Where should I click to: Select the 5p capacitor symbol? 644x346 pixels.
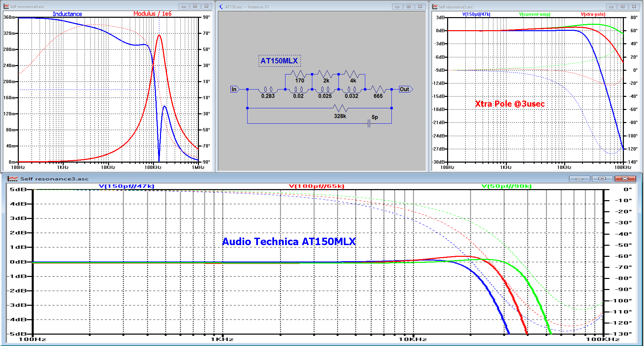(369, 124)
